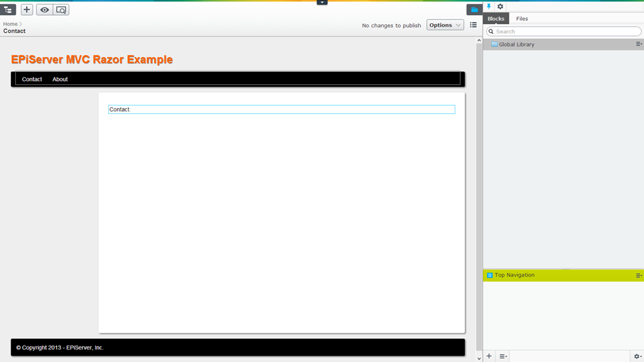The image size is (644, 362).
Task: Toggle the eye preview mode button
Action: click(45, 9)
